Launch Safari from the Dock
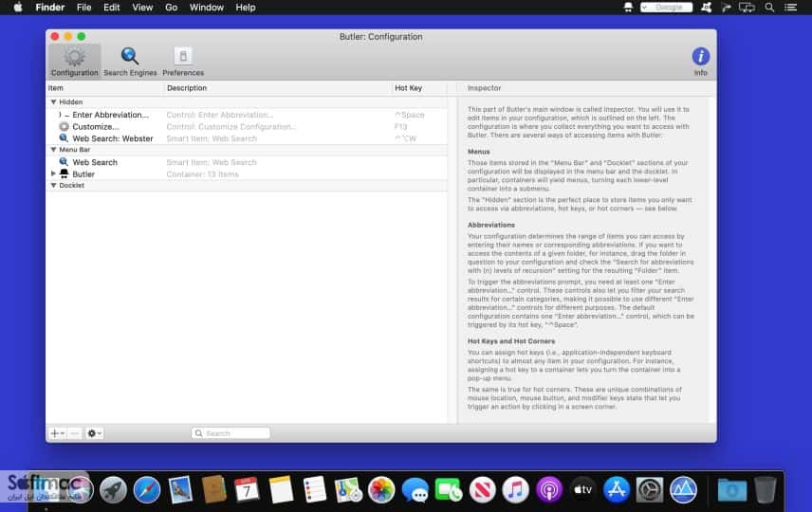812x512 pixels. [x=146, y=489]
